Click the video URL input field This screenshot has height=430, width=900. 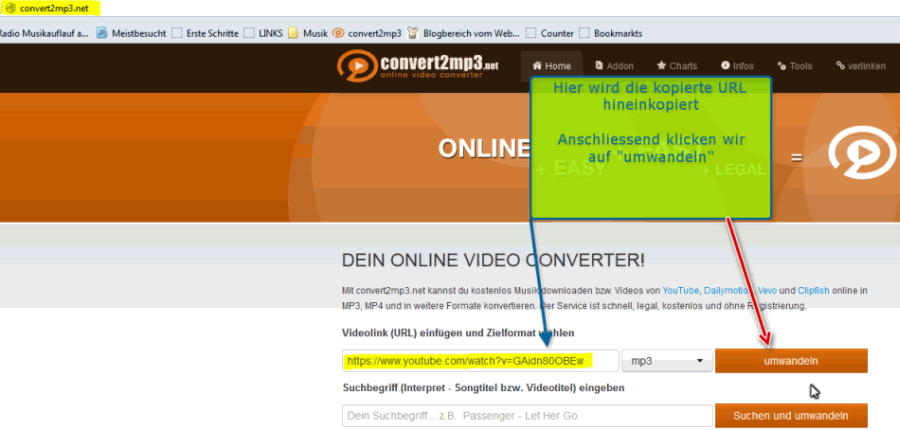click(x=480, y=361)
